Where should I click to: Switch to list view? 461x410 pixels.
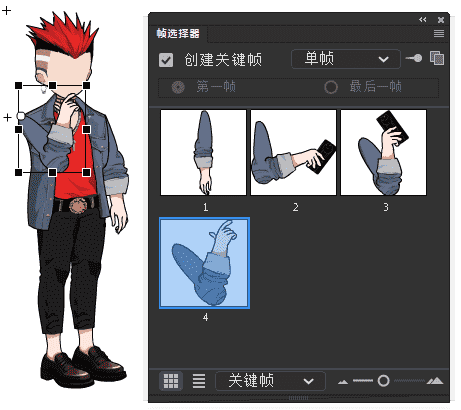(x=199, y=381)
